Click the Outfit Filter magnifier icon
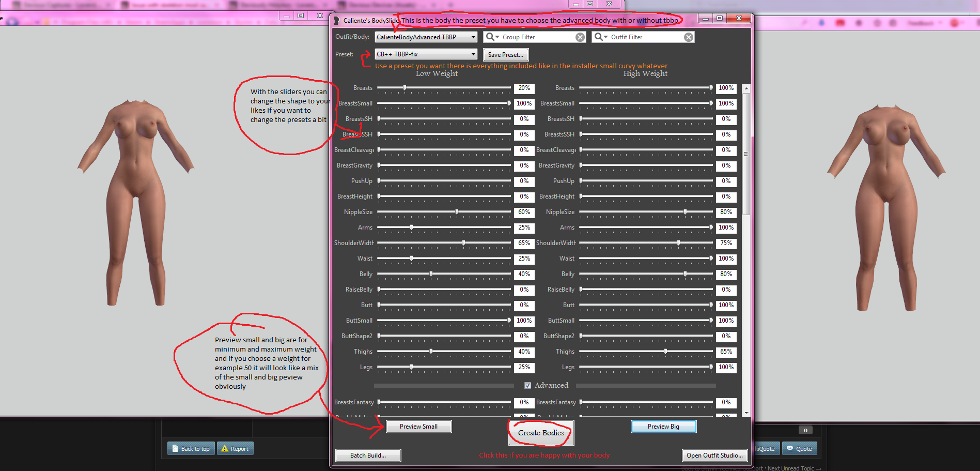Viewport: 980px width, 471px height. click(599, 37)
